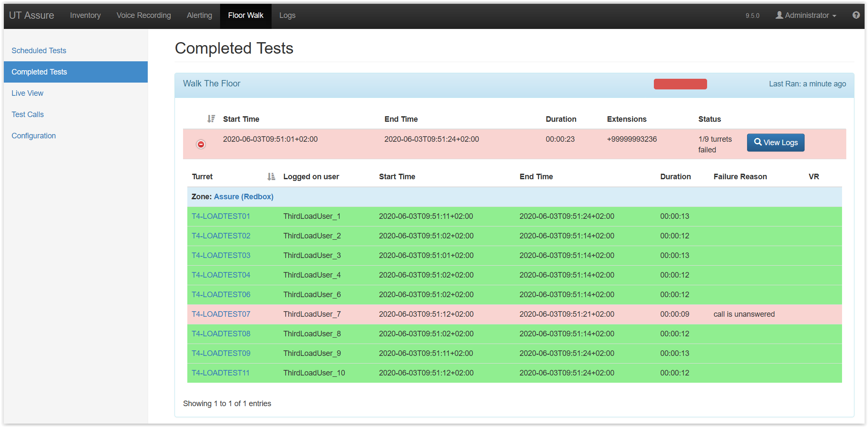The height and width of the screenshot is (427, 868).
Task: Go to the Alerting section
Action: coord(199,15)
